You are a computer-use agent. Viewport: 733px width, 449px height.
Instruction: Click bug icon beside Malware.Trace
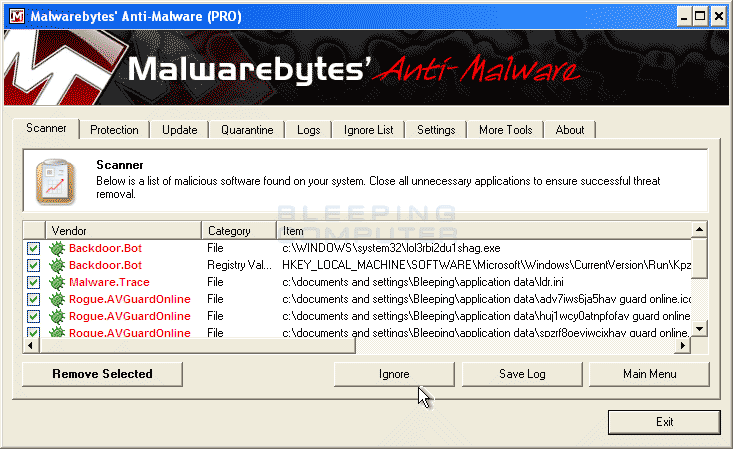57,282
